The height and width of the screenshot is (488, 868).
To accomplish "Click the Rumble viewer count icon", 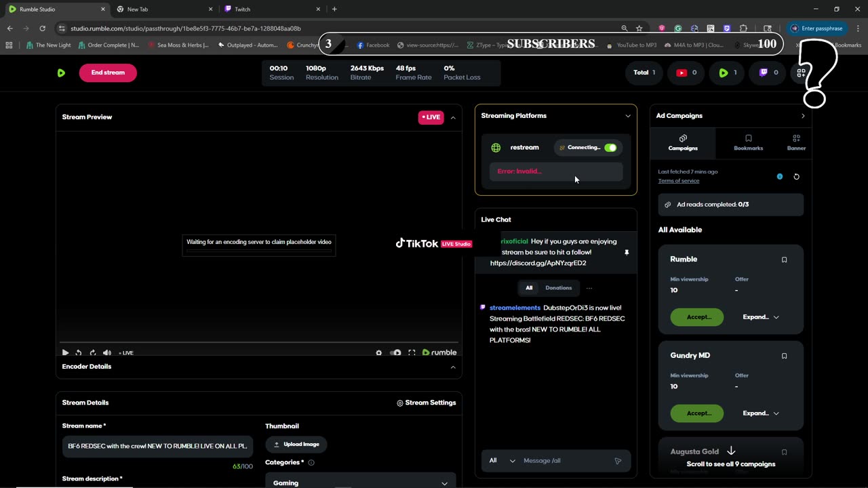I will (x=723, y=73).
